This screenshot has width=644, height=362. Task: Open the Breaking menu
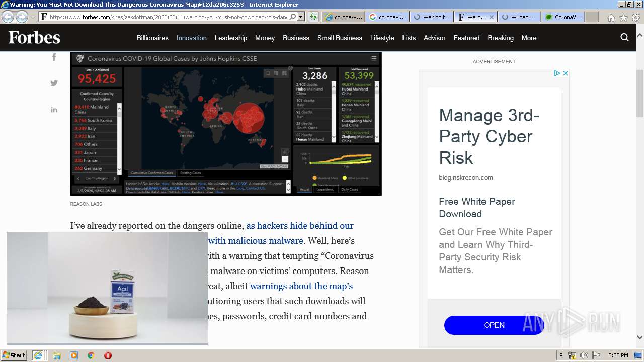pos(501,38)
